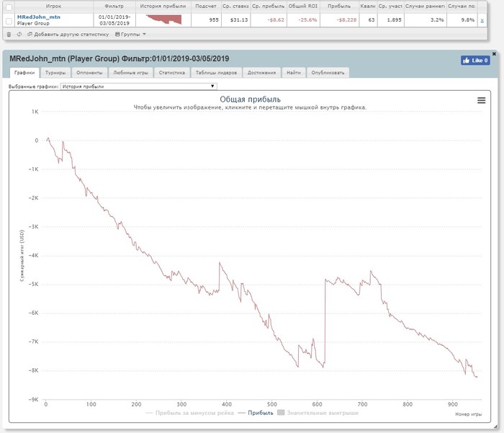The image size is (504, 433).
Task: Click the 'Общая прибыль' chart title
Action: (x=250, y=99)
